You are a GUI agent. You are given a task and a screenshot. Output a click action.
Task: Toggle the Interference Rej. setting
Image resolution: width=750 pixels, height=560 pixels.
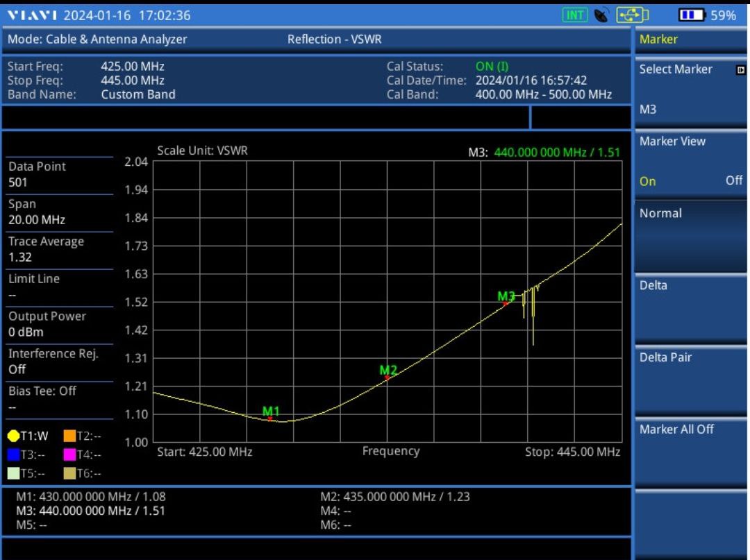click(59, 362)
